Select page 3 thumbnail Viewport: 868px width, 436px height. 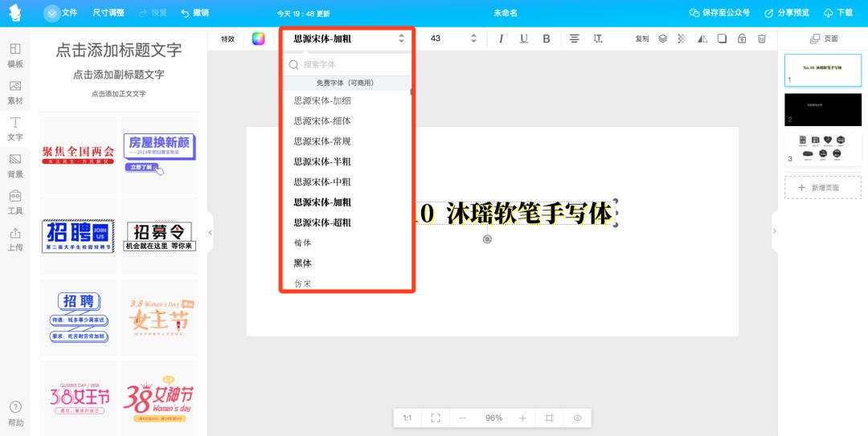pyautogui.click(x=823, y=149)
